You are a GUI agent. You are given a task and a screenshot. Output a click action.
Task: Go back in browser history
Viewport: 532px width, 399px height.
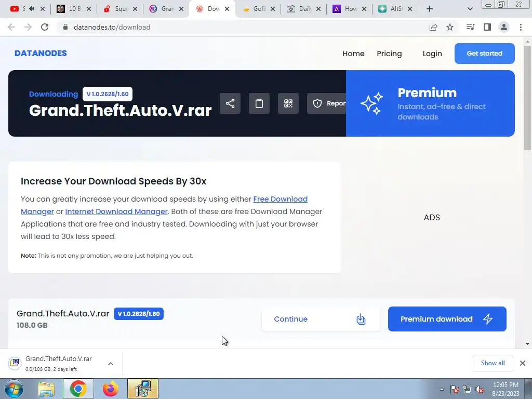tap(11, 27)
